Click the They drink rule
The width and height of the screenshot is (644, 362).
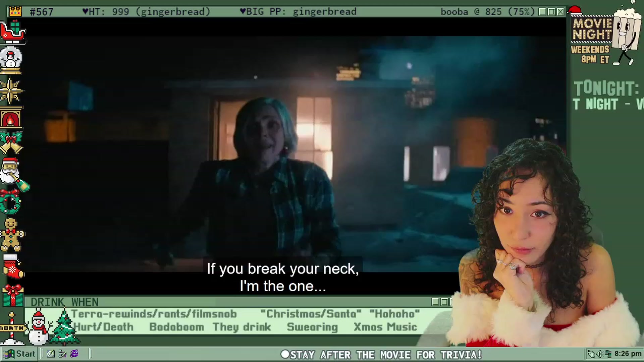[242, 327]
